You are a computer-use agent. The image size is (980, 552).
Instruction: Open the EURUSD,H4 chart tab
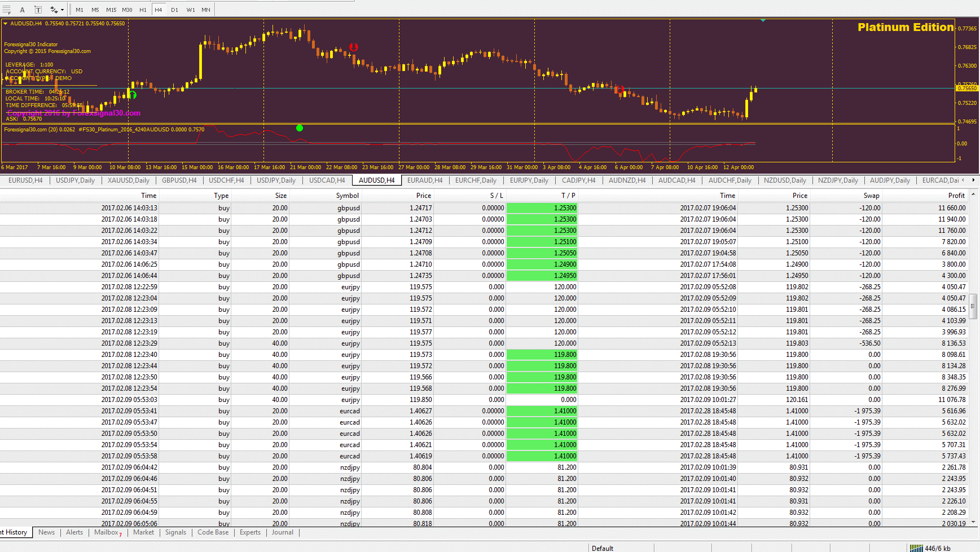[x=25, y=180]
